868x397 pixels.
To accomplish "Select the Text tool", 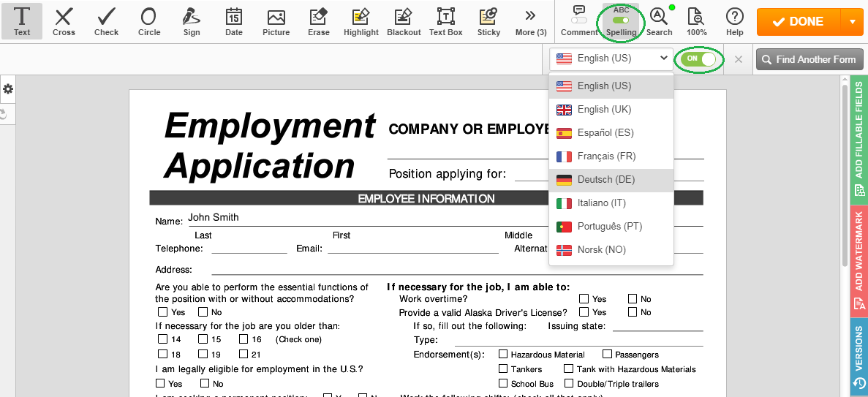I will pyautogui.click(x=22, y=22).
